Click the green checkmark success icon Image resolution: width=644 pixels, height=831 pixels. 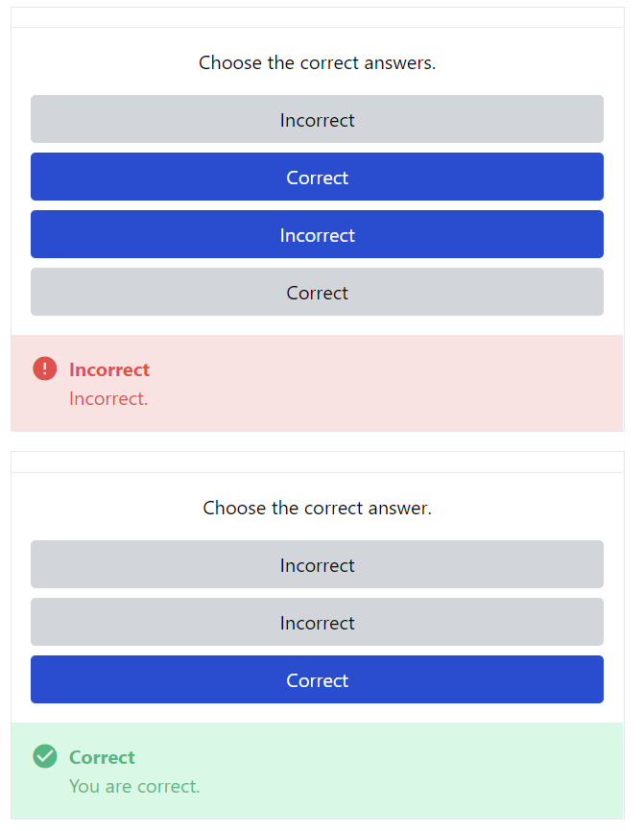click(45, 756)
